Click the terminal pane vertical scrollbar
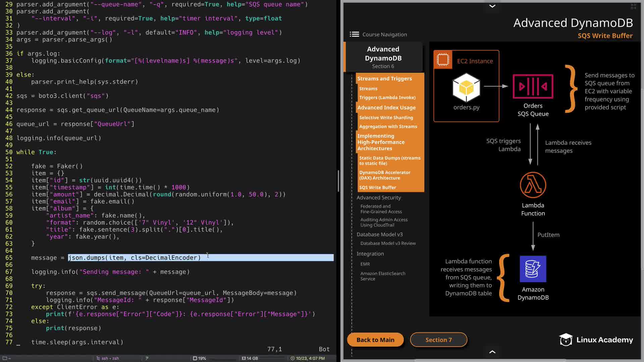 [x=338, y=181]
